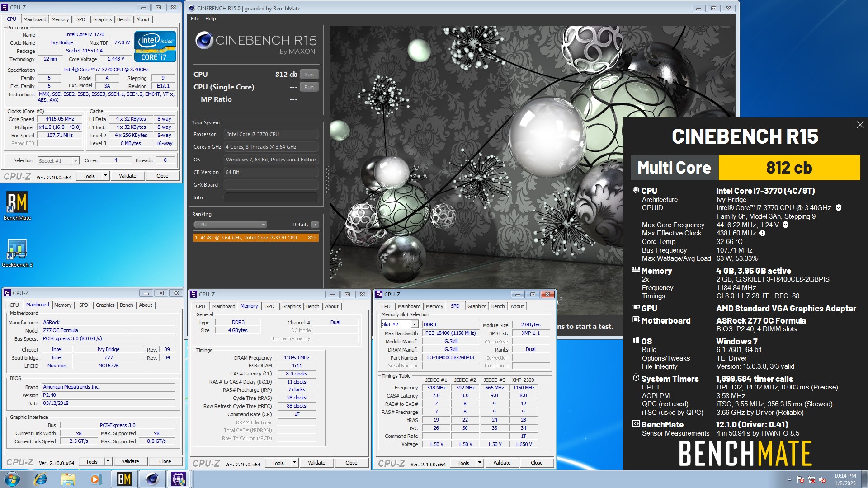Click Tools button in CPU-Z CPU window
The image size is (868, 488).
pyautogui.click(x=89, y=176)
